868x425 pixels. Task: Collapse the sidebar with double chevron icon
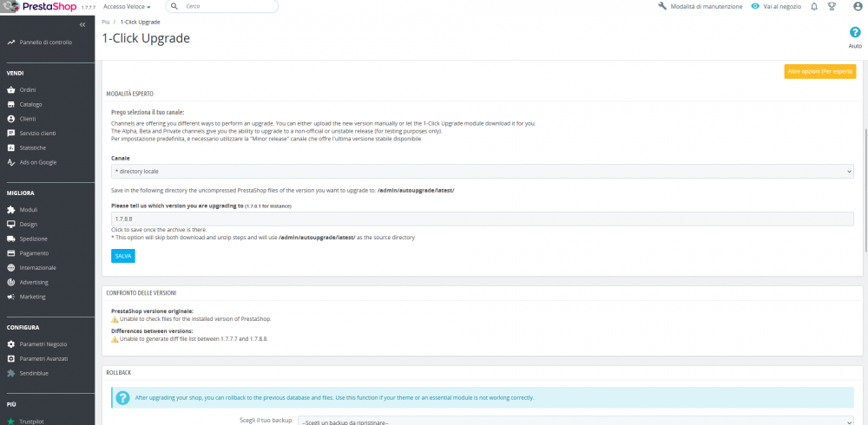82,25
